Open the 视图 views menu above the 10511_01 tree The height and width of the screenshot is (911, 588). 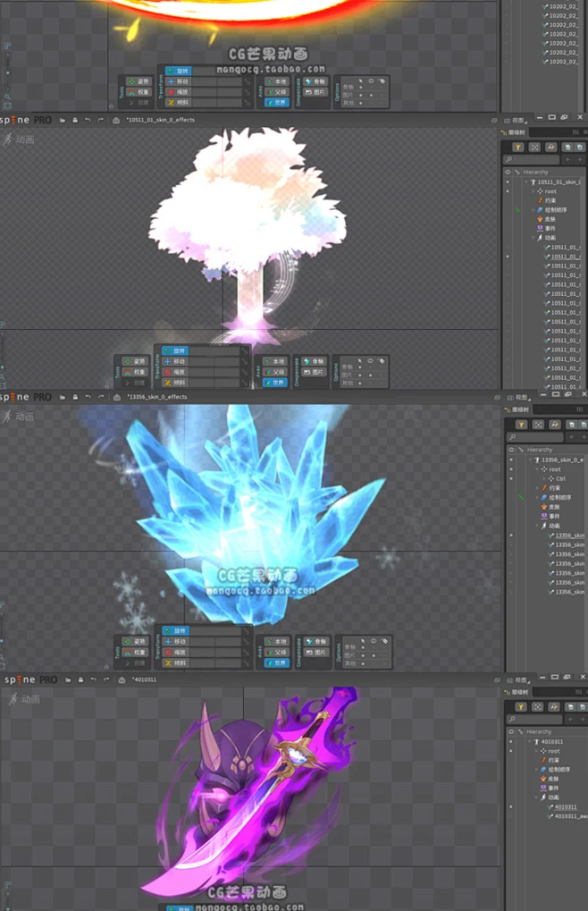pyautogui.click(x=518, y=120)
